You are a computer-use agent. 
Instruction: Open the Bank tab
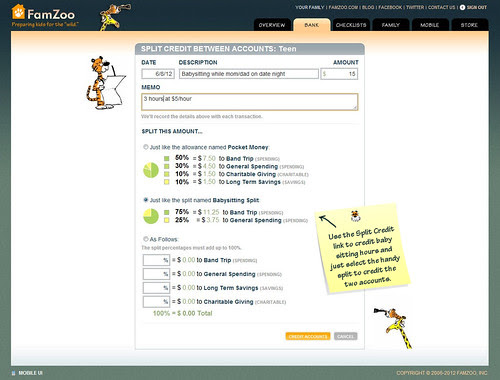click(x=312, y=25)
